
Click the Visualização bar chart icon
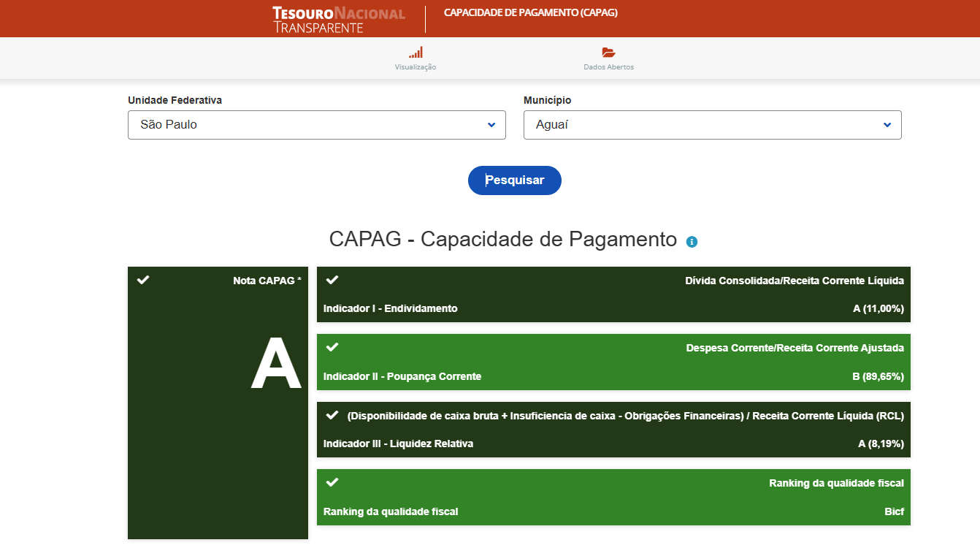tap(416, 53)
